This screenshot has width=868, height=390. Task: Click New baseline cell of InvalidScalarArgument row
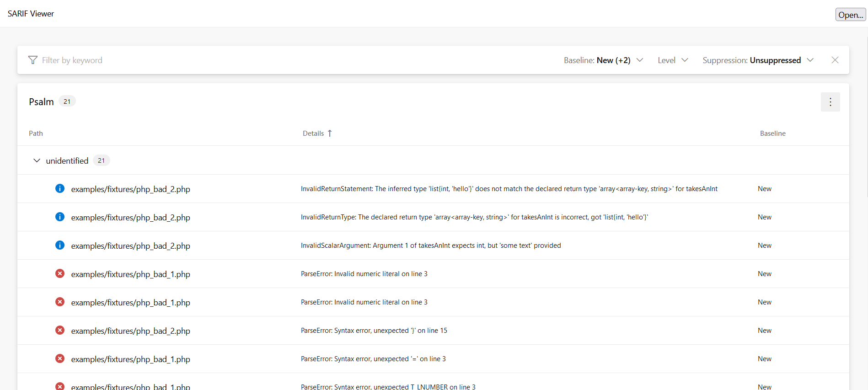(x=765, y=246)
